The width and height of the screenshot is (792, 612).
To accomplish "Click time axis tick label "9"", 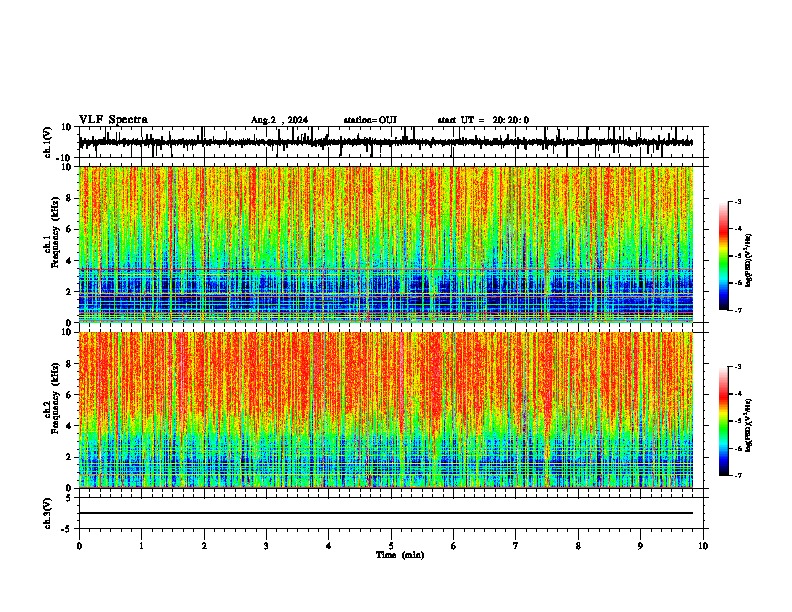I will 640,546.
